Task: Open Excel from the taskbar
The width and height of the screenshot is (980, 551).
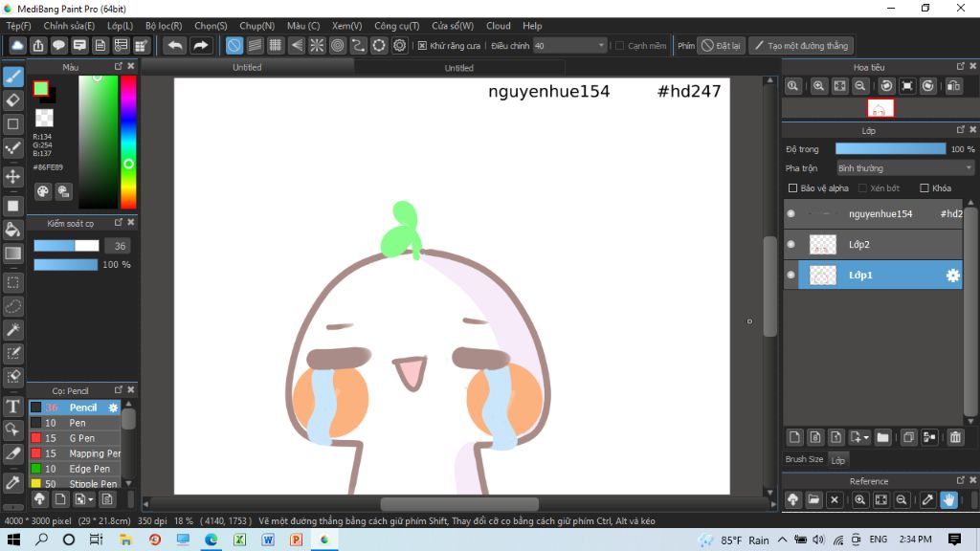Action: coord(239,540)
